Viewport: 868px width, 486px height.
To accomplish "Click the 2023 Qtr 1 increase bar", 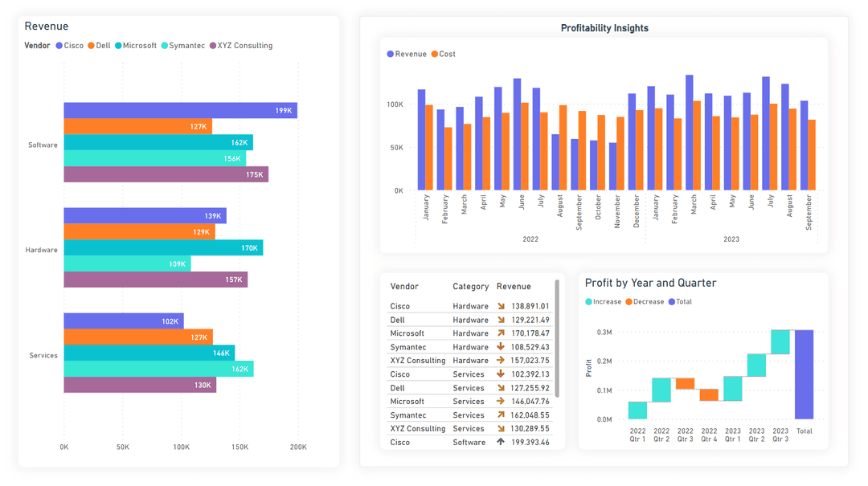I will (x=732, y=389).
